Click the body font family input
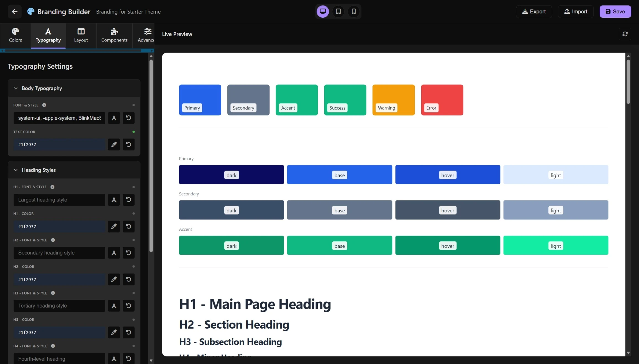 [59, 118]
